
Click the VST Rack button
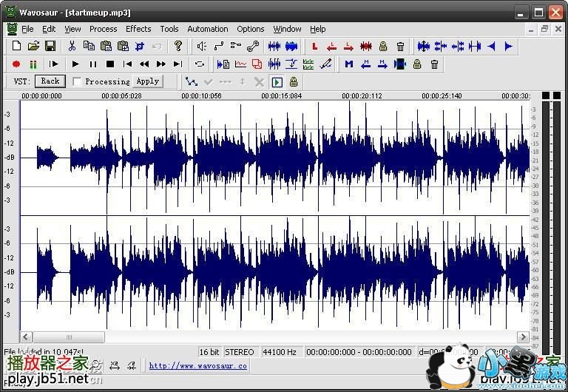50,81
